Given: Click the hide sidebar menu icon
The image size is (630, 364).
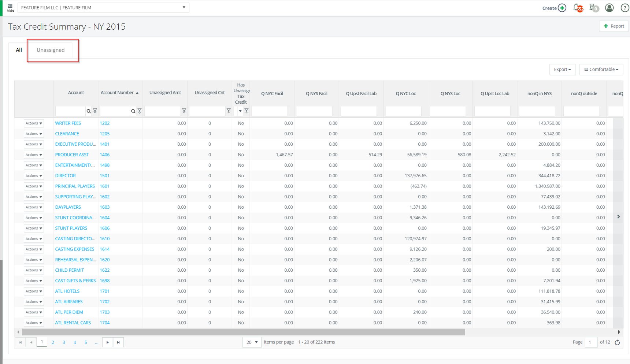Looking at the screenshot, I should (x=10, y=8).
